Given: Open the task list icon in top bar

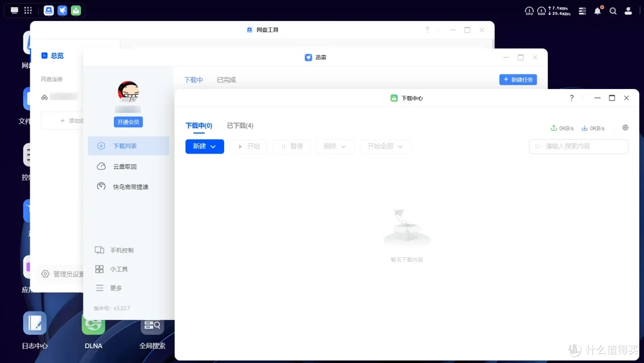Looking at the screenshot, I should (x=583, y=11).
